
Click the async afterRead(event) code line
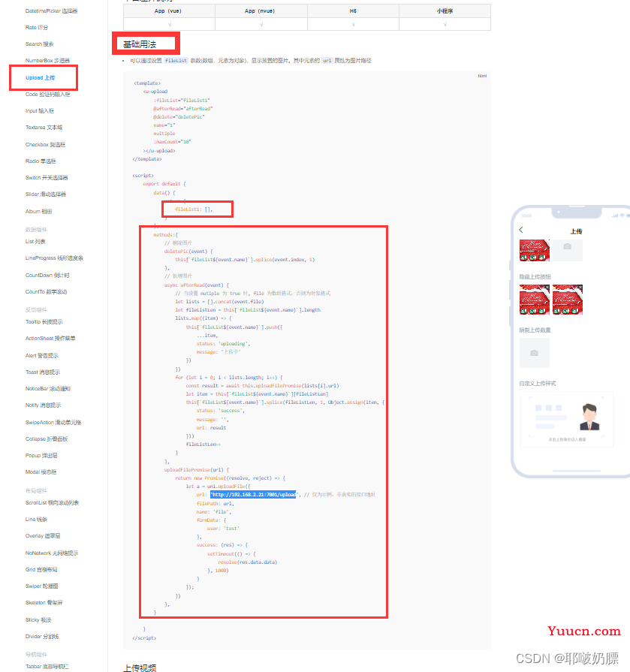(197, 285)
